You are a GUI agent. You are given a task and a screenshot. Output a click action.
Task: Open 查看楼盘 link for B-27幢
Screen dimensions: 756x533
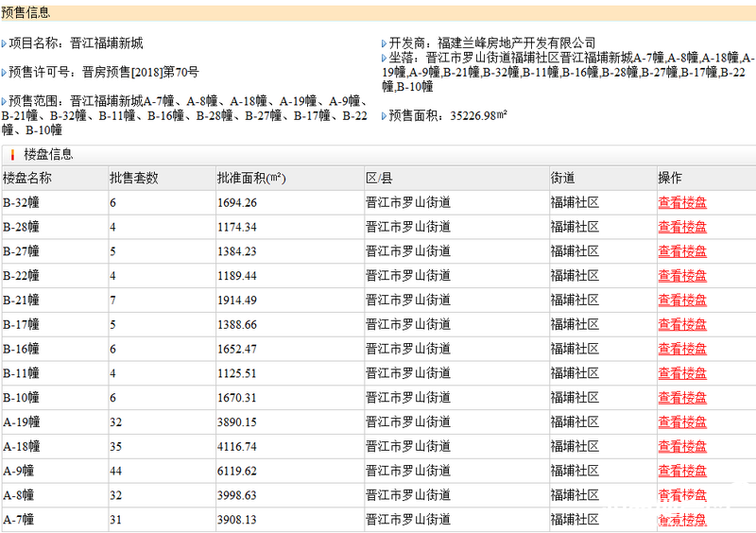[682, 251]
